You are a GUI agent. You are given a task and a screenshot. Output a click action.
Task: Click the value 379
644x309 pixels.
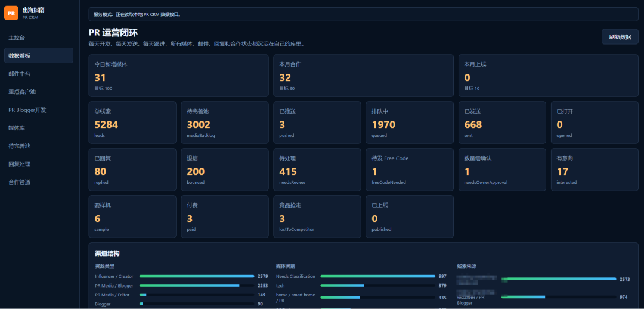442,286
